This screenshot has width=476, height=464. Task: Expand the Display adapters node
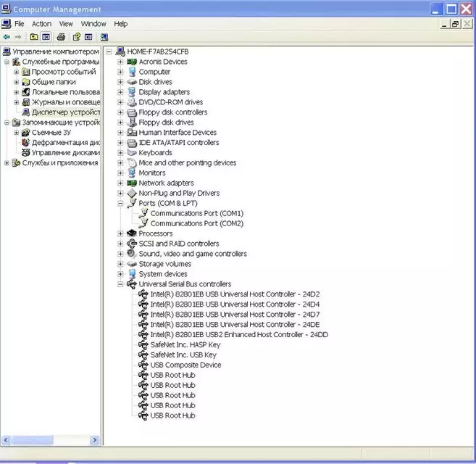click(120, 92)
